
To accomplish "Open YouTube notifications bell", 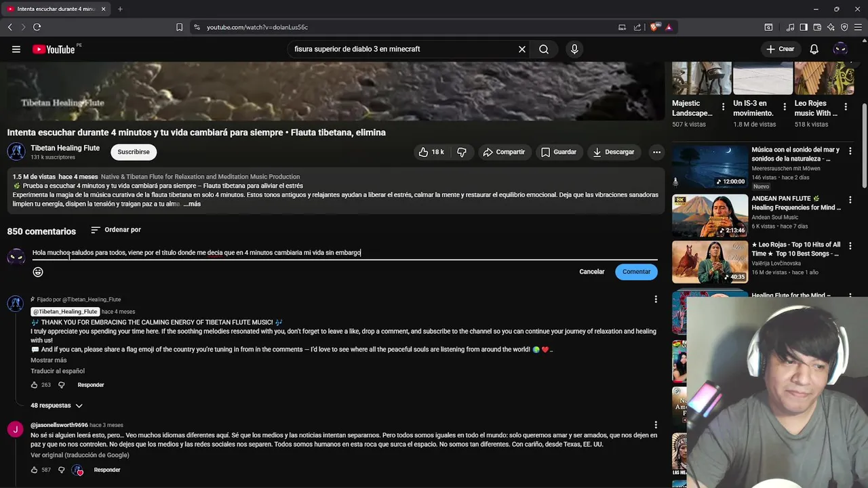I will pyautogui.click(x=814, y=49).
